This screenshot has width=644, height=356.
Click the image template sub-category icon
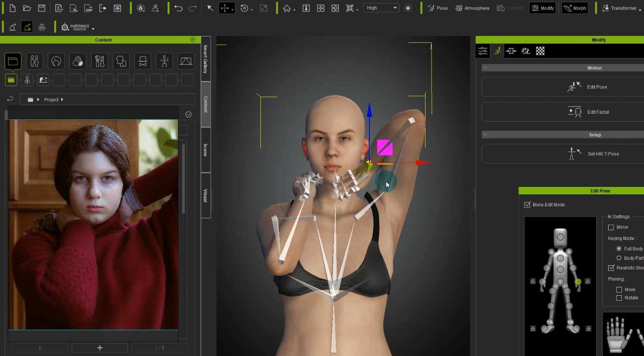click(x=43, y=80)
